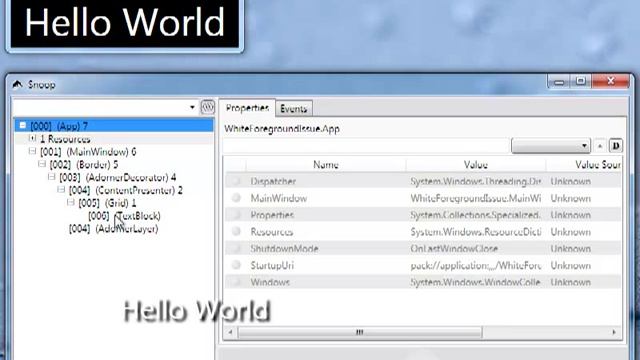Select the [006] (TextBlock) tree item
The image size is (640, 360).
[x=124, y=216]
